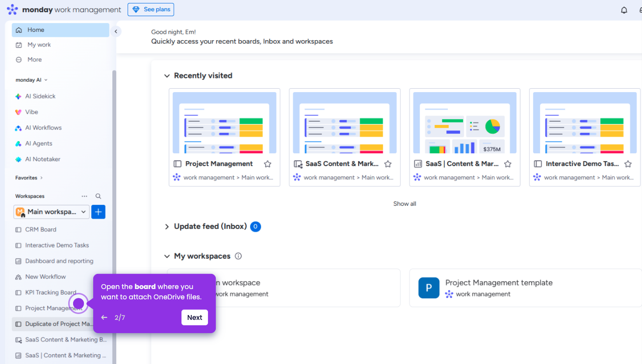642x364 pixels.
Task: Click the blue add item plus button
Action: pos(99,212)
